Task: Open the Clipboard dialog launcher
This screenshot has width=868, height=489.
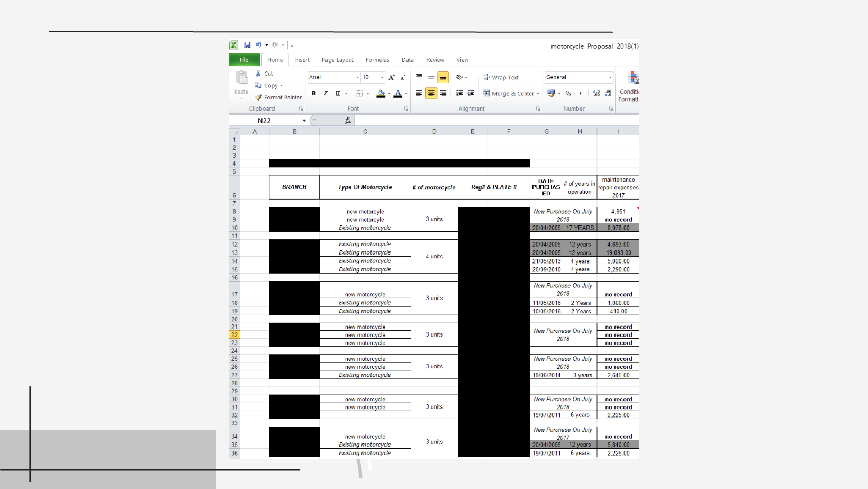Action: (301, 109)
